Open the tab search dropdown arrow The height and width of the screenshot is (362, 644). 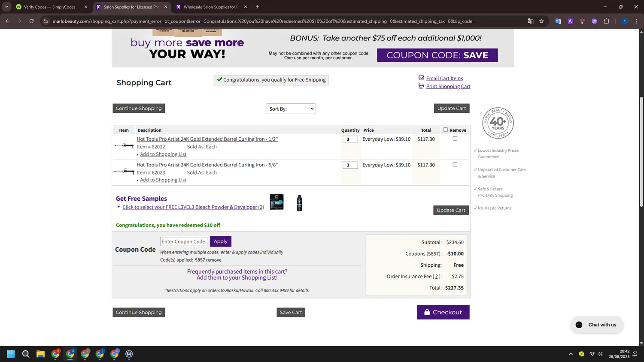[x=6, y=7]
